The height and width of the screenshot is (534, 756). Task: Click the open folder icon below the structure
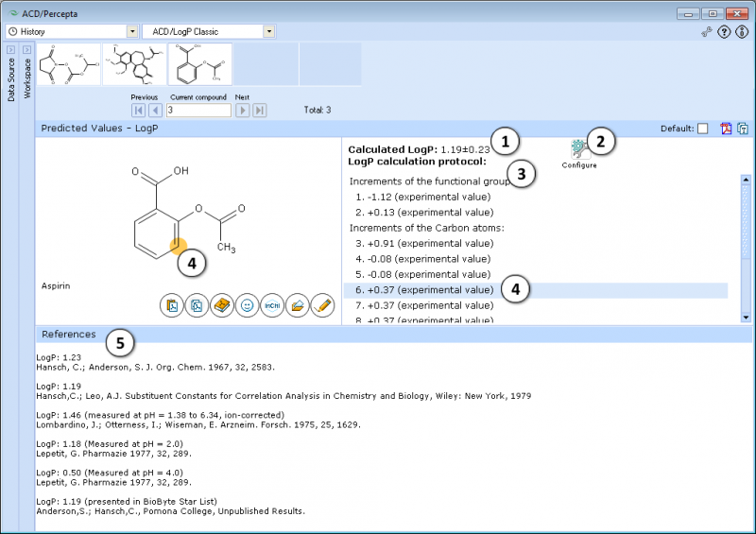[298, 305]
